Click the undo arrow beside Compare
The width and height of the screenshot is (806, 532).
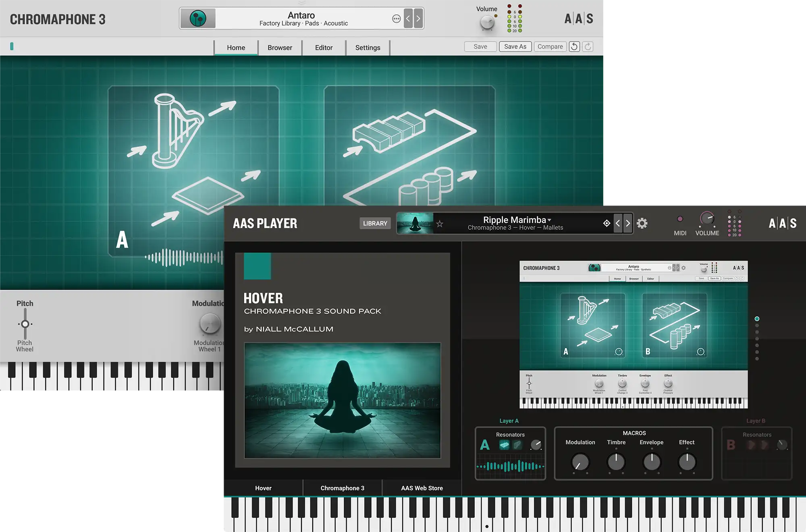[574, 47]
